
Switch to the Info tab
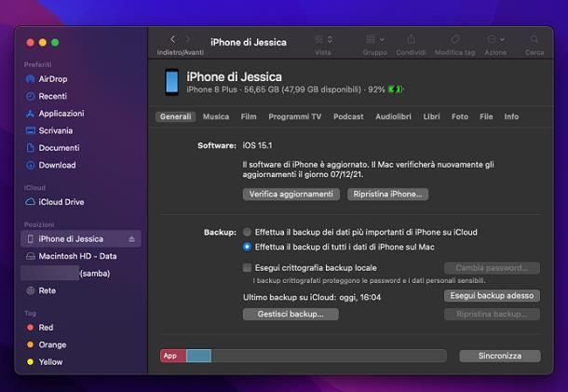coord(511,116)
